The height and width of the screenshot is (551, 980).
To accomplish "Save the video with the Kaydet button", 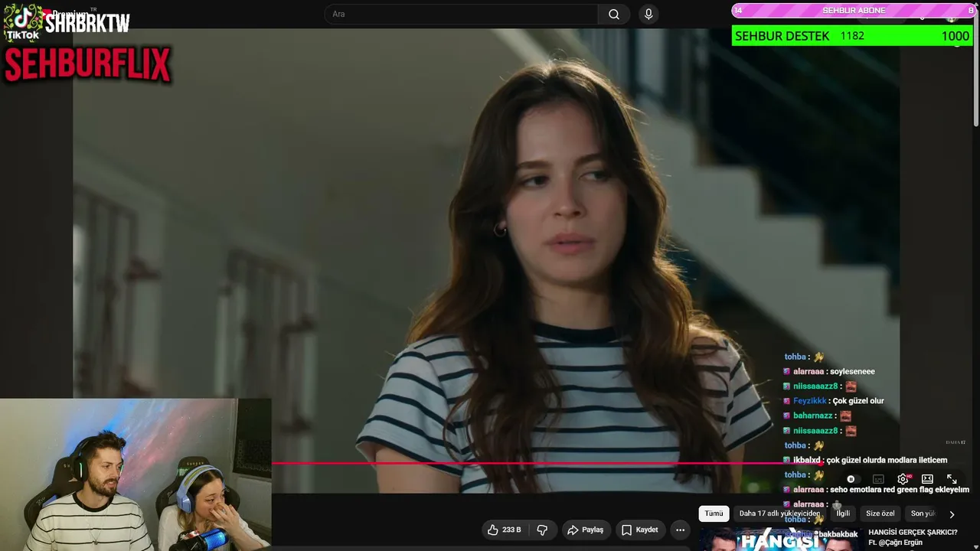I will click(639, 530).
